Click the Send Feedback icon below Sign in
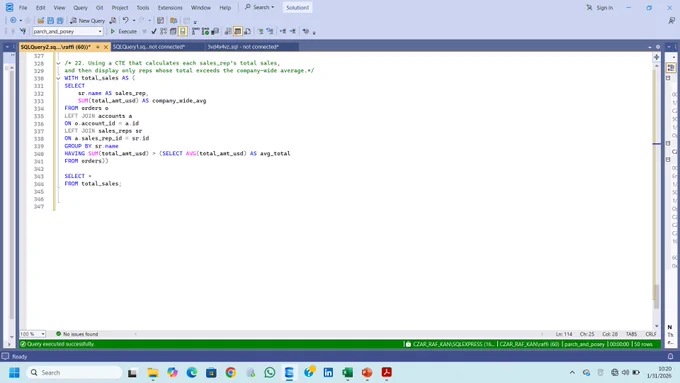The image size is (680, 383). 671,20
